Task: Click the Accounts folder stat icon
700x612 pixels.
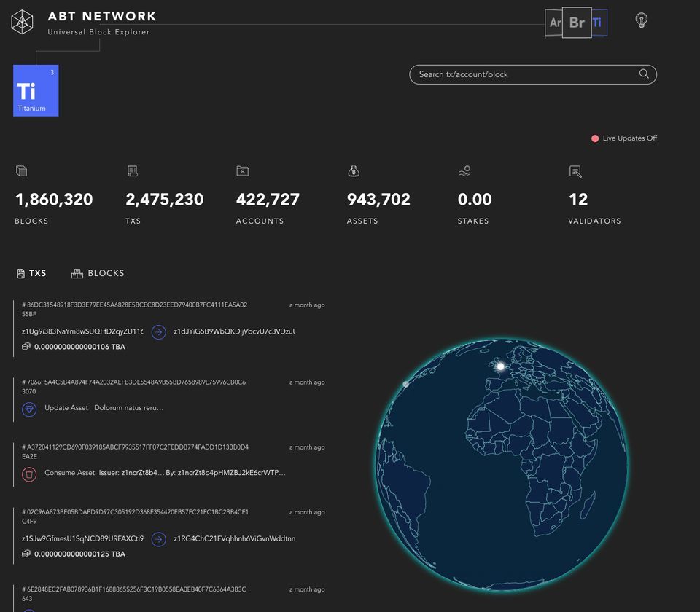Action: coord(243,171)
